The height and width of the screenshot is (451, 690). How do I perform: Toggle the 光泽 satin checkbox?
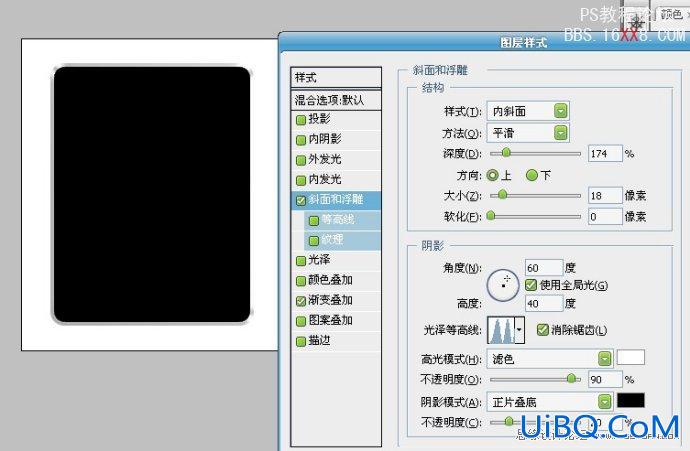[301, 261]
